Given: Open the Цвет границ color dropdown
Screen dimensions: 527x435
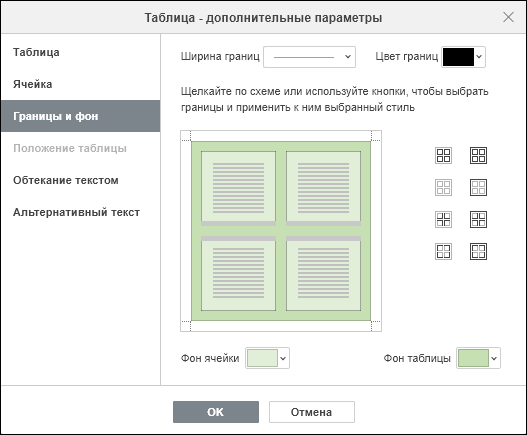Looking at the screenshot, I should (463, 57).
